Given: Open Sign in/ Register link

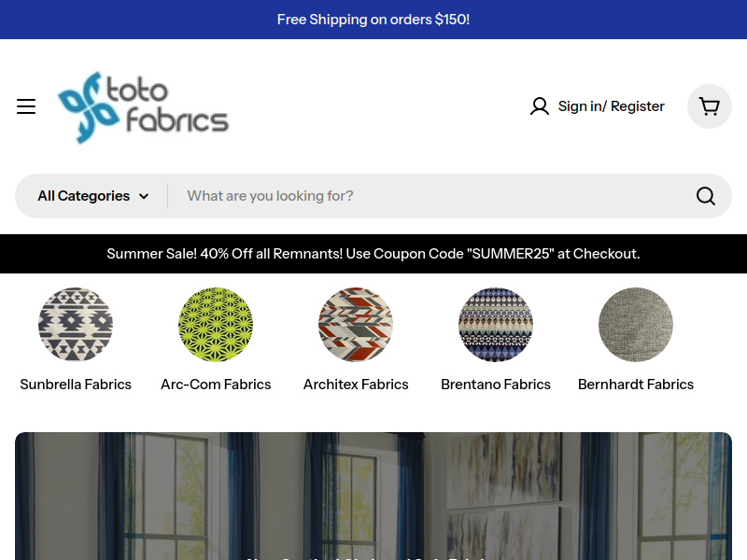Looking at the screenshot, I should click(x=611, y=106).
